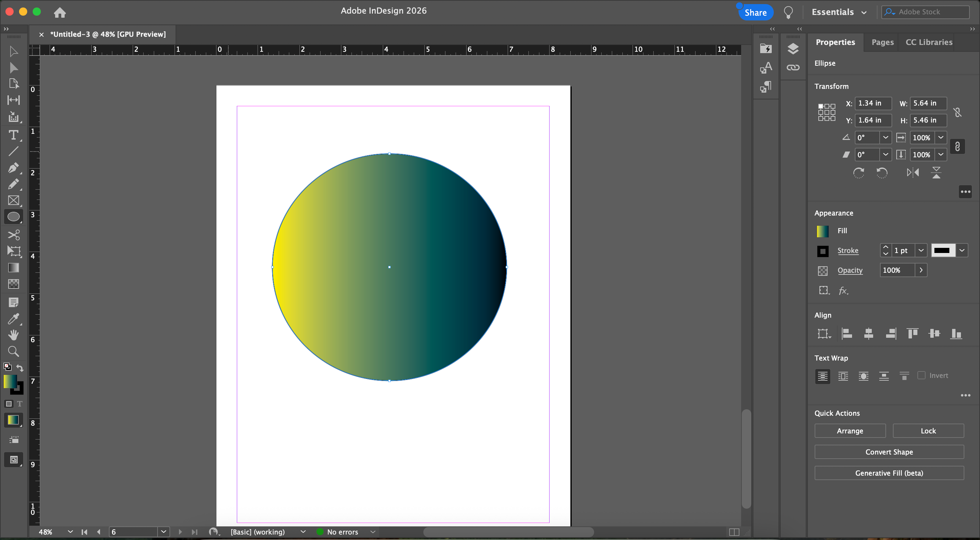Select the Gradient Swatch tool
Screen dimensions: 980x540
pyautogui.click(x=13, y=268)
